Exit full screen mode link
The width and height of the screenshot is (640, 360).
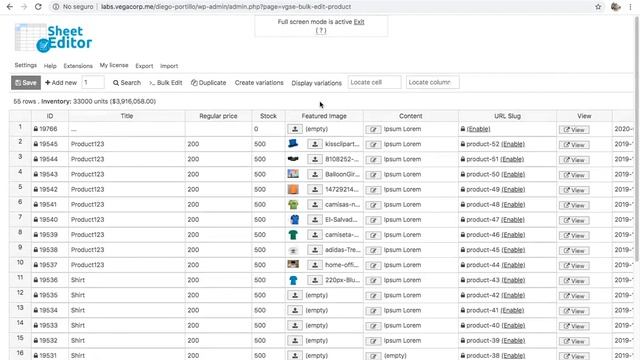tap(359, 22)
